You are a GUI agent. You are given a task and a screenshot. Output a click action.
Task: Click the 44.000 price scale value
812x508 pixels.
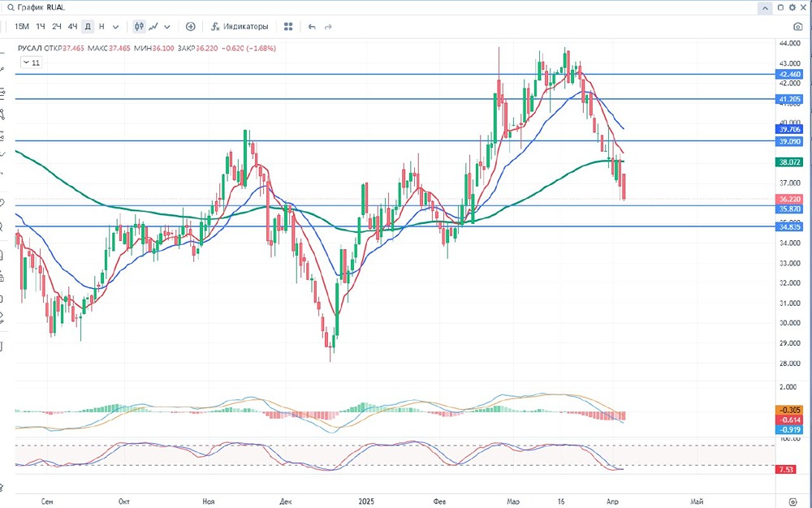click(x=789, y=44)
